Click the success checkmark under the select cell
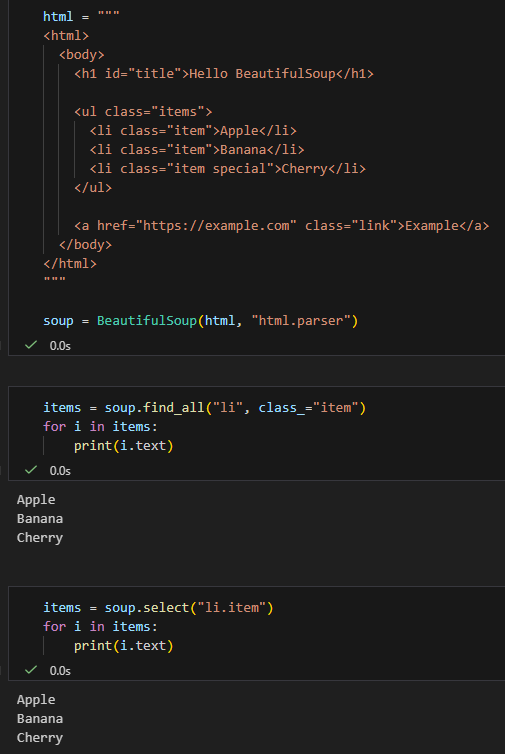The height and width of the screenshot is (754, 505). coord(31,670)
